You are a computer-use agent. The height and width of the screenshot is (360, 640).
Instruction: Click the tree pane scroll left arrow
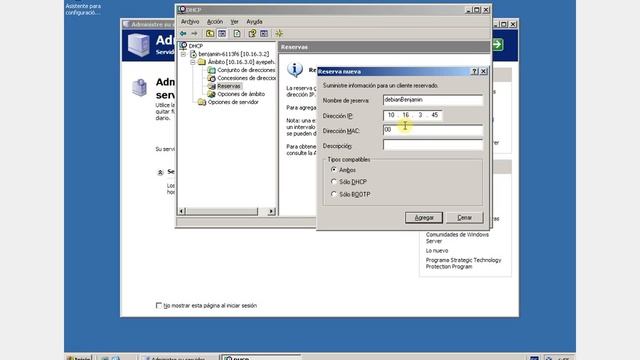coord(182,211)
